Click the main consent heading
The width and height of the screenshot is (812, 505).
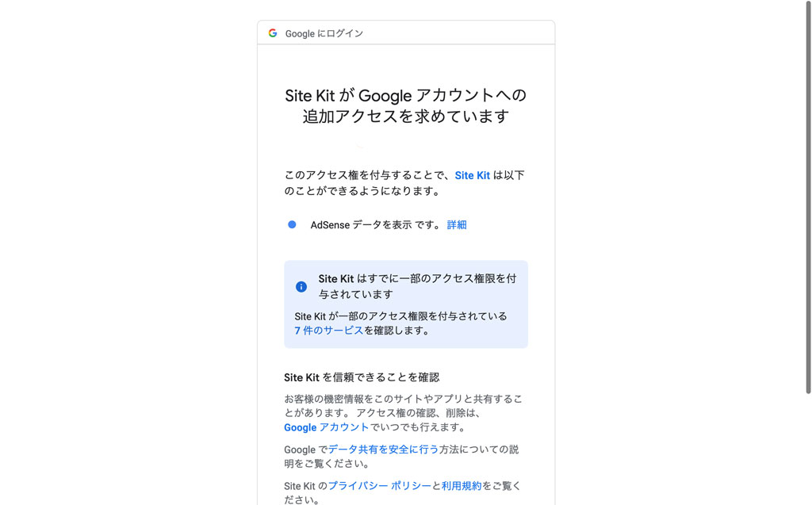point(406,105)
